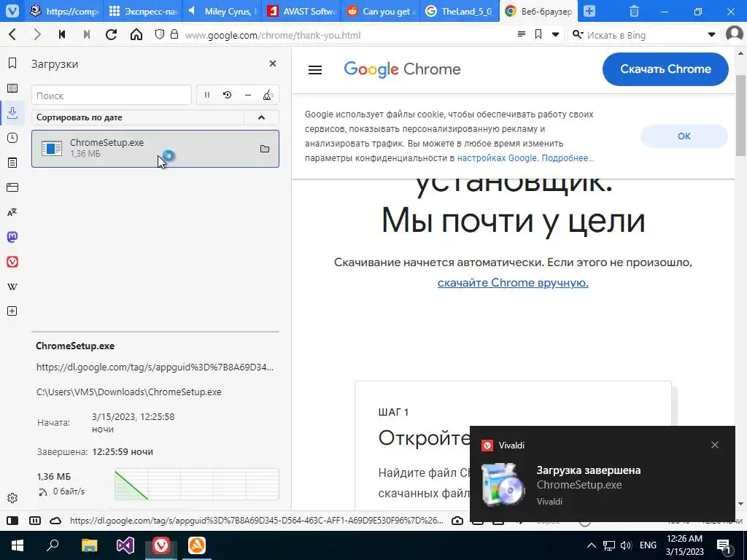Click the Скачать Chrome button

[x=665, y=69]
